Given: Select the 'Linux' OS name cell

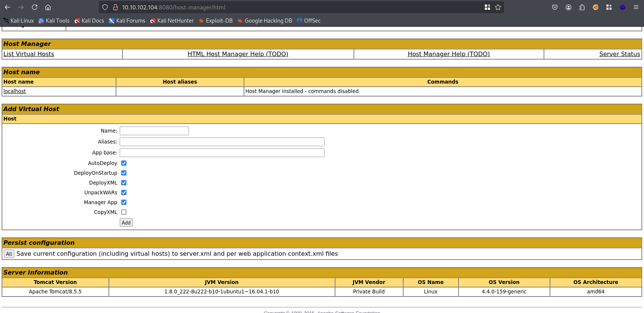Looking at the screenshot, I should [x=431, y=292].
